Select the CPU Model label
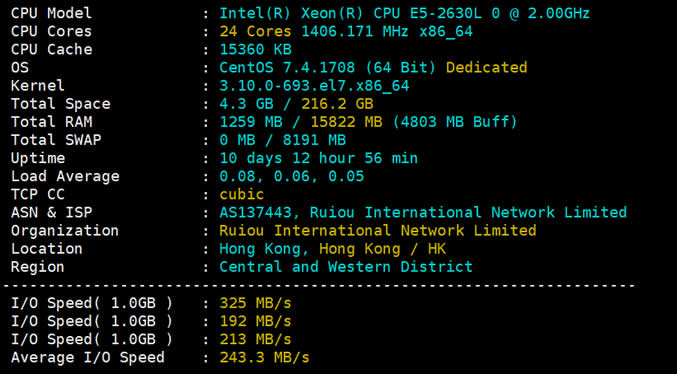Screen dimensions: 677x374 point(51,13)
